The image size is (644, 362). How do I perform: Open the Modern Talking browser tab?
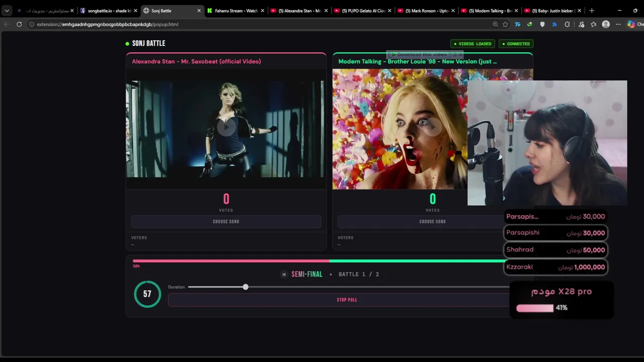tap(489, 11)
